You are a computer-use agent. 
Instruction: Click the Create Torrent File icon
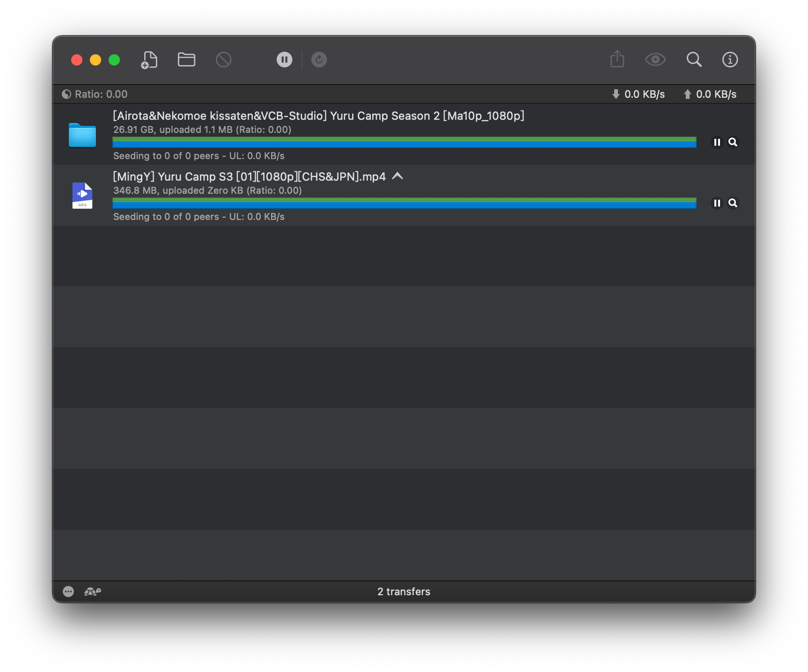click(x=149, y=60)
